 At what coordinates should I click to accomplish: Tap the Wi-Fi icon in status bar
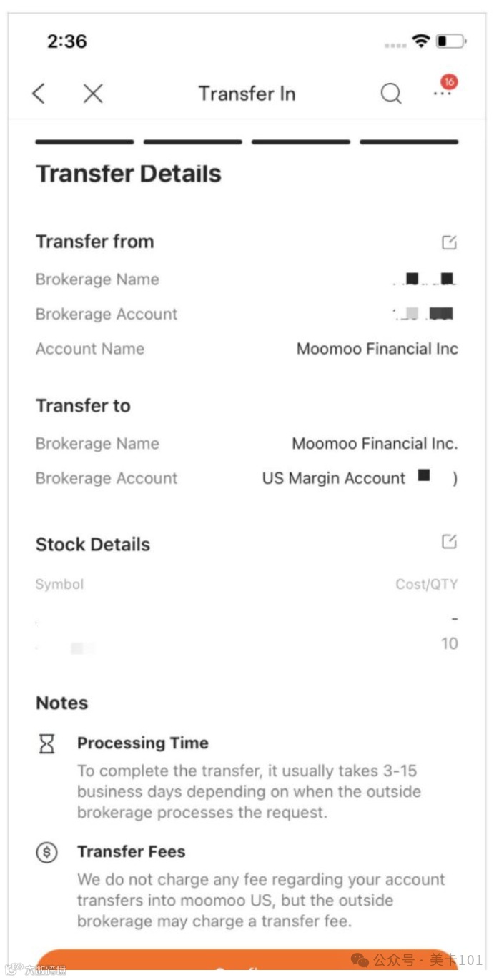[421, 41]
